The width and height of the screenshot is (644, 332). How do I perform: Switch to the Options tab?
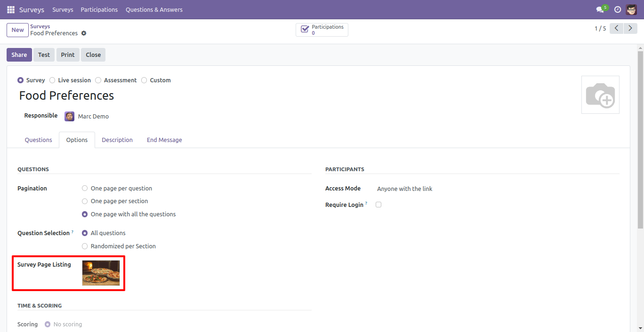point(77,140)
